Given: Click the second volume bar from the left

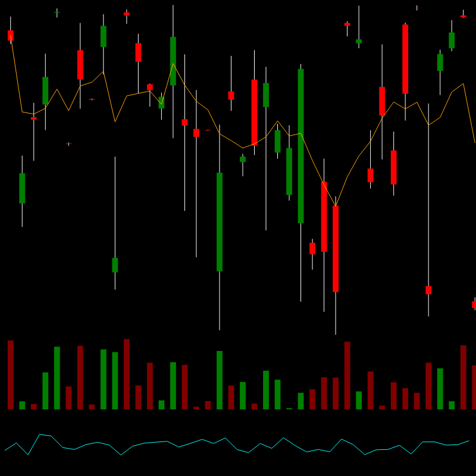Looking at the screenshot, I should pyautogui.click(x=22, y=405).
